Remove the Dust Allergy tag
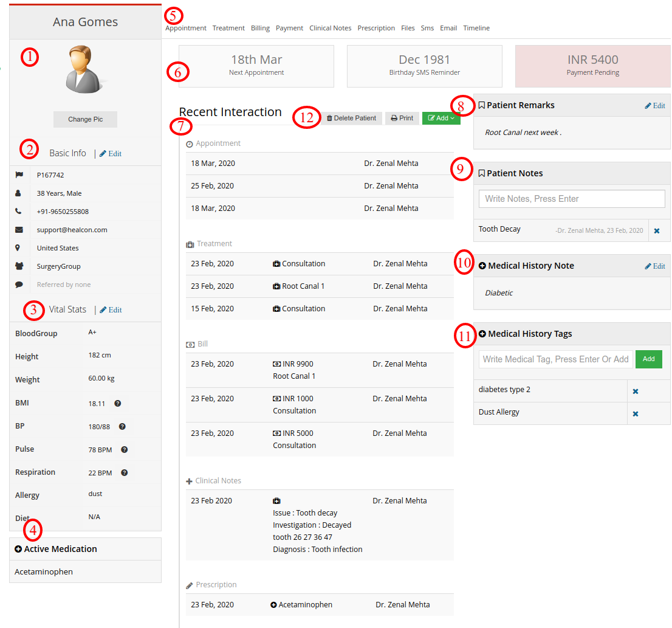This screenshot has width=672, height=628. point(636,413)
